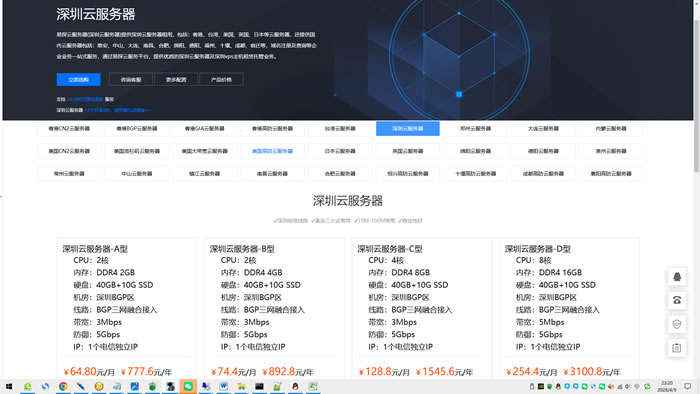
Task: Click the blue 立即选购 button
Action: coord(79,79)
